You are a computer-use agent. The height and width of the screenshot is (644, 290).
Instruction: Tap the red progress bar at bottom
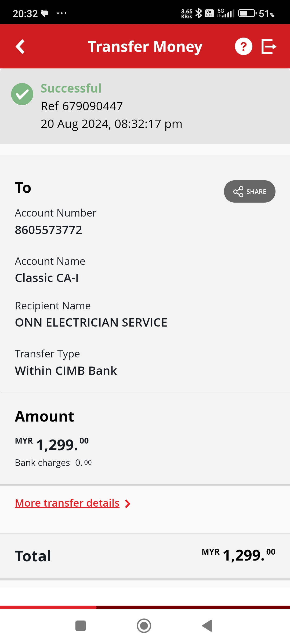tap(48, 607)
